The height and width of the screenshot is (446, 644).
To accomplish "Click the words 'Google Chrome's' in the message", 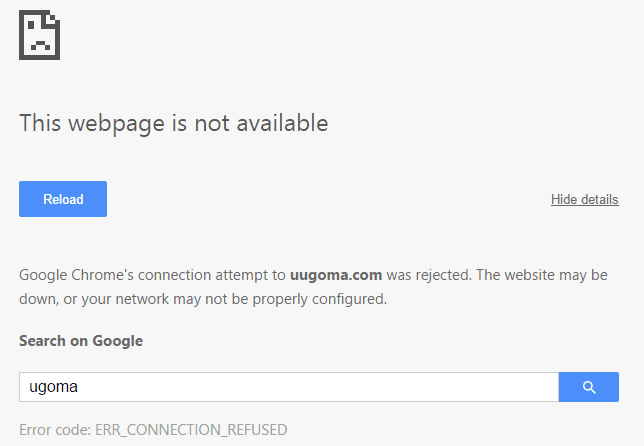I will pyautogui.click(x=76, y=275).
